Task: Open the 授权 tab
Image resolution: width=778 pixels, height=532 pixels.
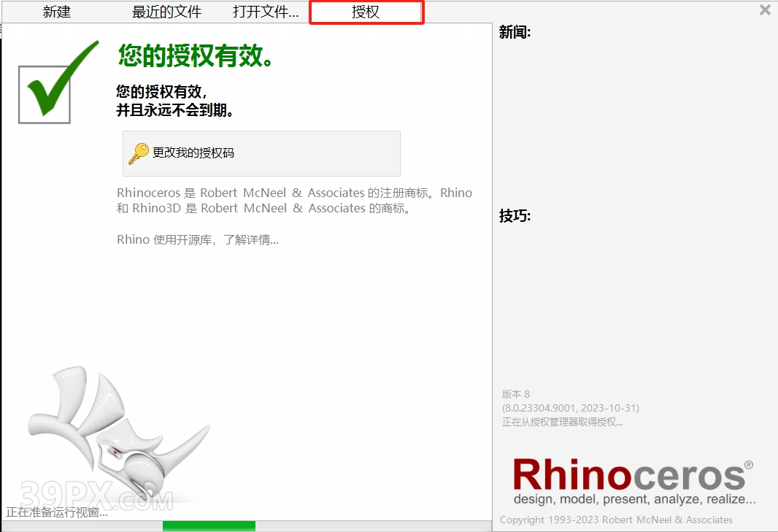Action: point(366,12)
